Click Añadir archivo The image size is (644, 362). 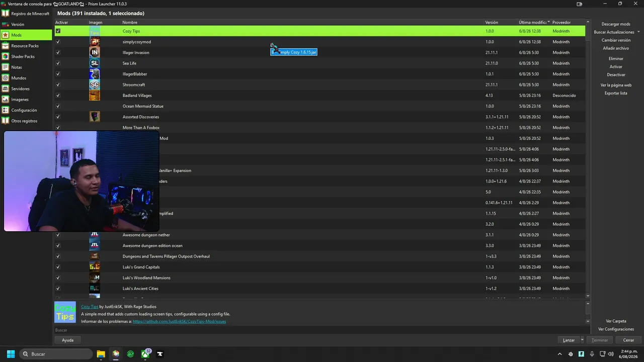[x=616, y=48]
